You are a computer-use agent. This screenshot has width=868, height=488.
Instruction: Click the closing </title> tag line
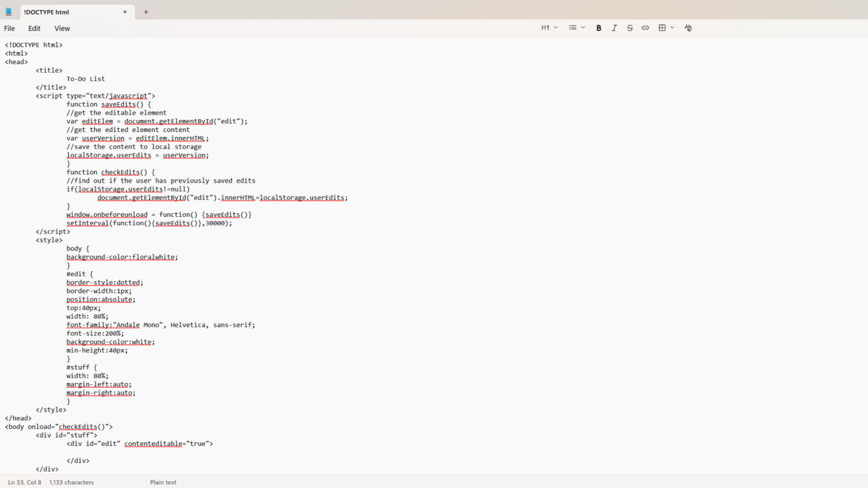(51, 87)
